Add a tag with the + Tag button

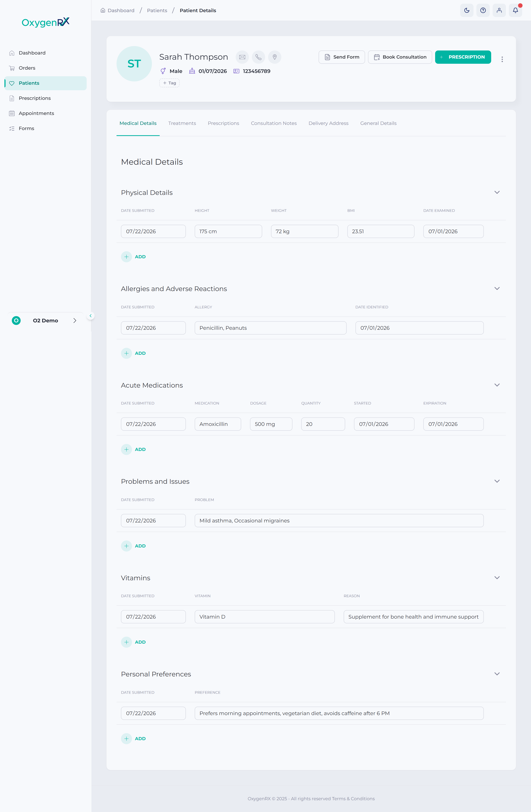169,83
